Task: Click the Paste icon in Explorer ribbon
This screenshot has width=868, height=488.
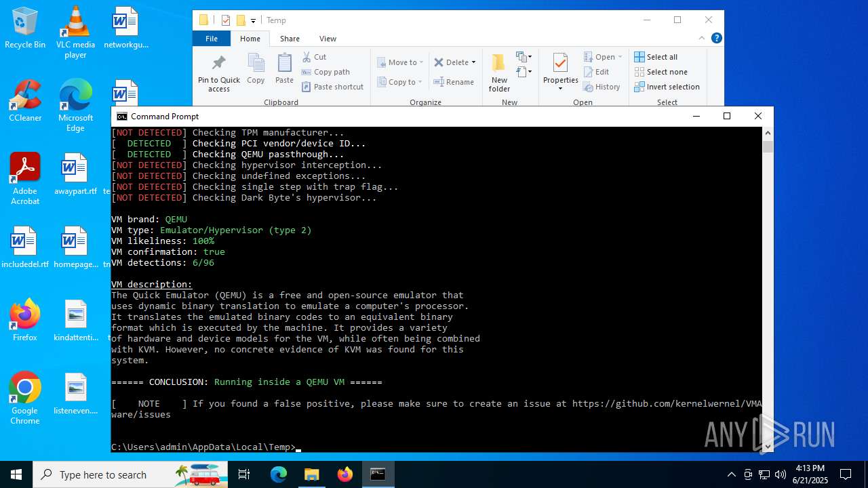Action: (284, 68)
